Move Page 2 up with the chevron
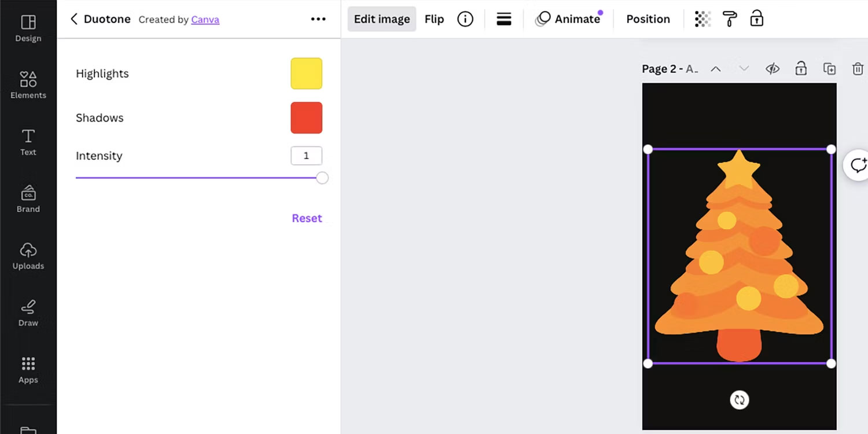Image resolution: width=868 pixels, height=434 pixels. click(716, 68)
